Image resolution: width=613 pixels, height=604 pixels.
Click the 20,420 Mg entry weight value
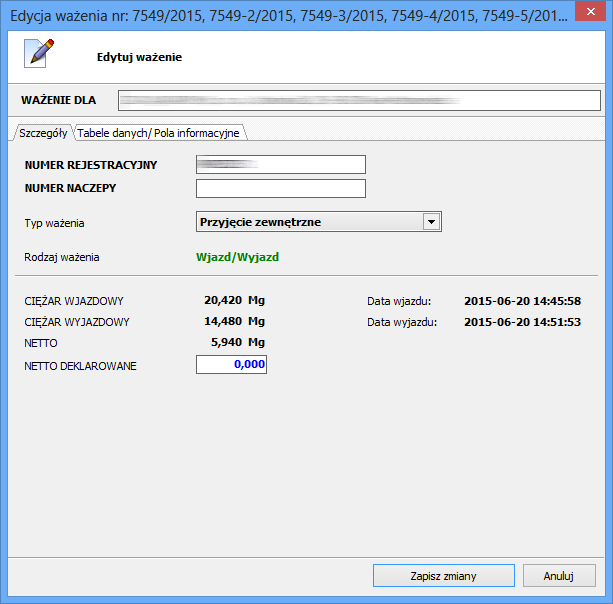pyautogui.click(x=234, y=299)
